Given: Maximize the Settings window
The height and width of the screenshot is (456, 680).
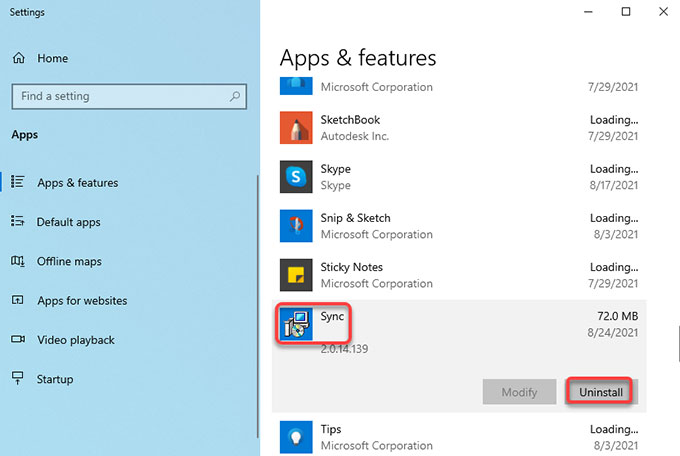Looking at the screenshot, I should [626, 12].
